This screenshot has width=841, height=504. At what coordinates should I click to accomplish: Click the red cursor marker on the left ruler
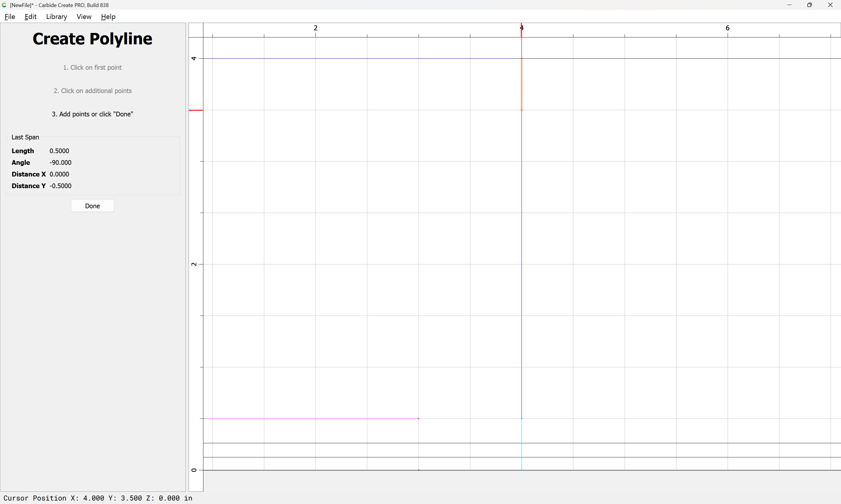196,110
